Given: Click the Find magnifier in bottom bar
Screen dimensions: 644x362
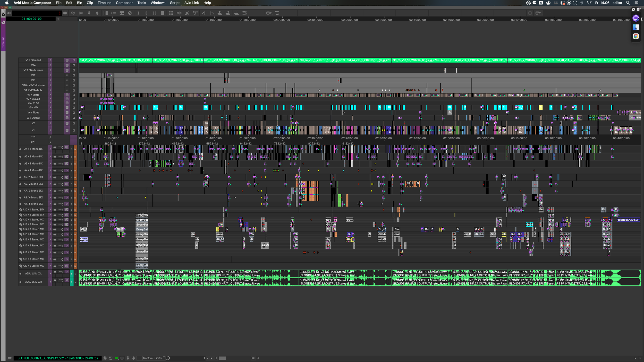Looking at the screenshot, I should (168, 358).
